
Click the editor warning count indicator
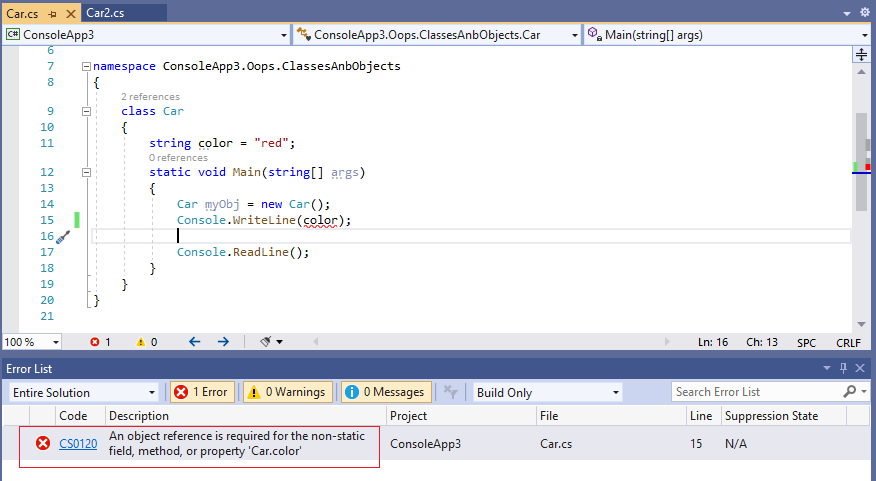(x=147, y=342)
